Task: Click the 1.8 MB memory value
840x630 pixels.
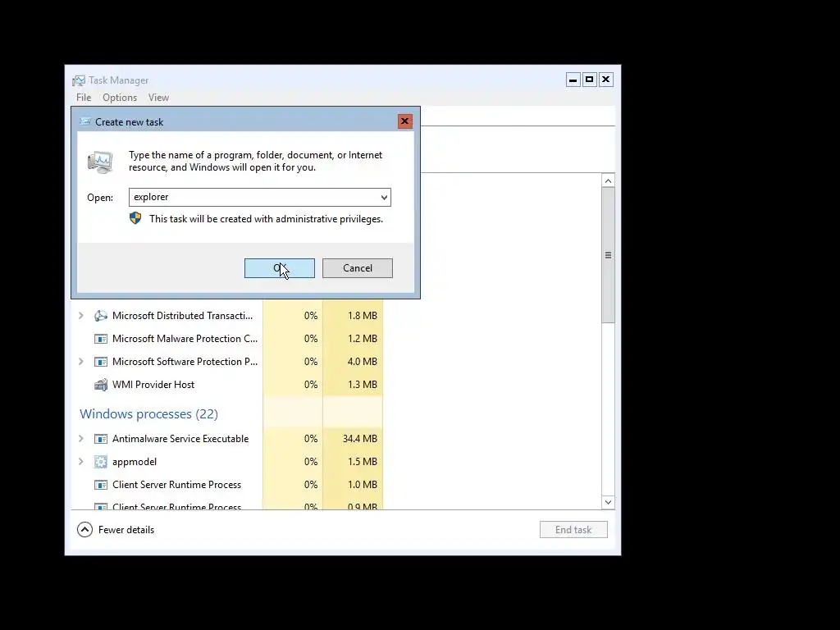Action: (363, 316)
